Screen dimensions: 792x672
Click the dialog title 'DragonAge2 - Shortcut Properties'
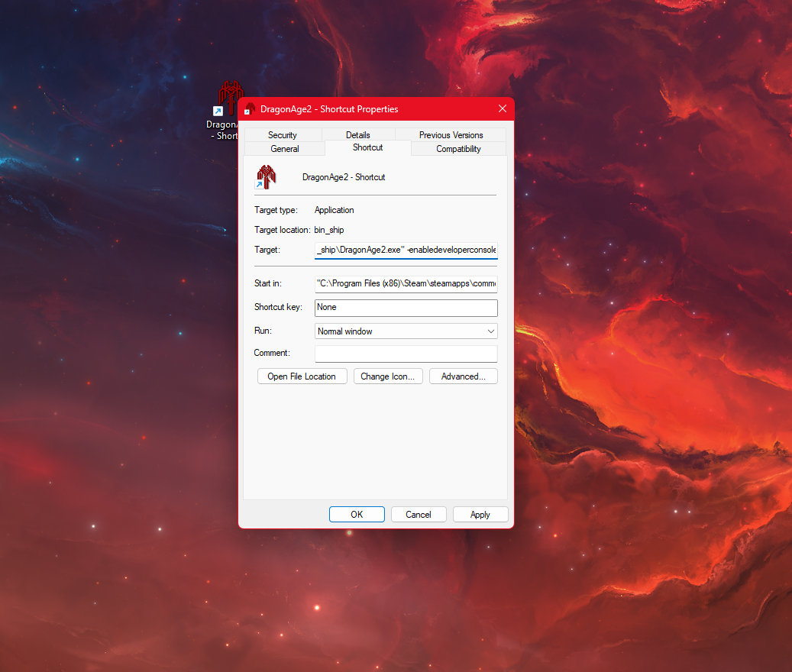(x=329, y=109)
